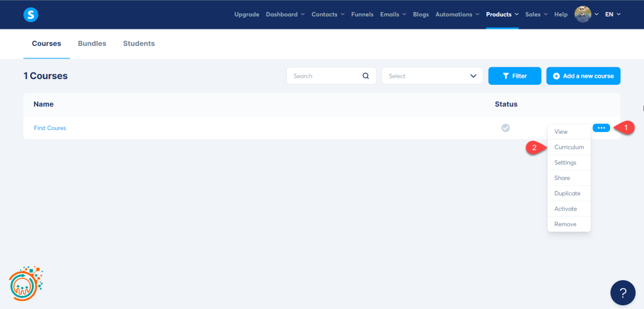Click Remove in the course menu
Image resolution: width=644 pixels, height=309 pixels.
click(565, 224)
